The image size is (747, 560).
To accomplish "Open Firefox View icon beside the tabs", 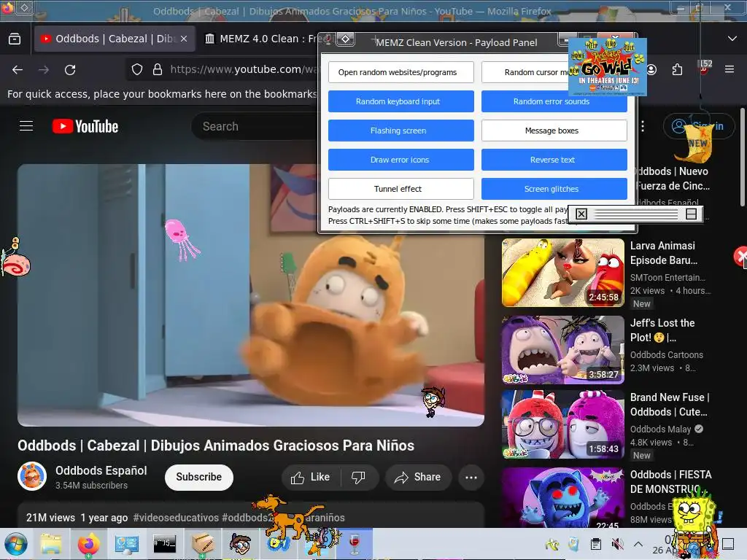I will [x=15, y=39].
